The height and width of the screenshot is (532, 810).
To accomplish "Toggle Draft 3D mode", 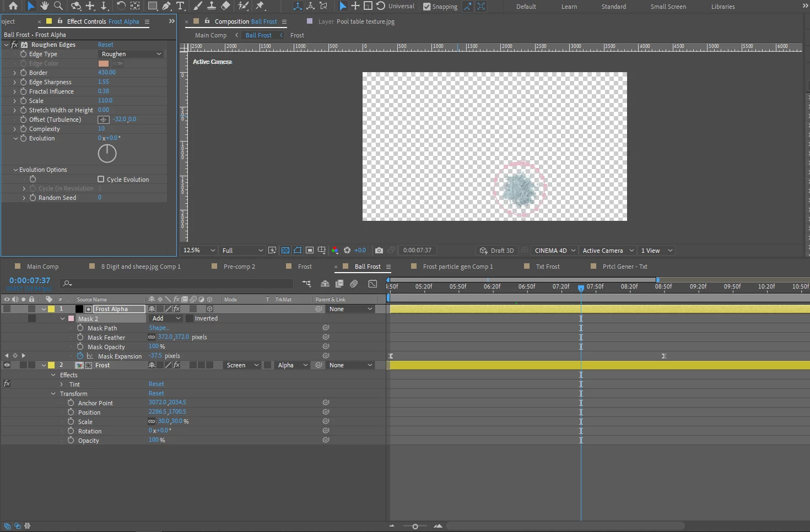I will tap(496, 251).
